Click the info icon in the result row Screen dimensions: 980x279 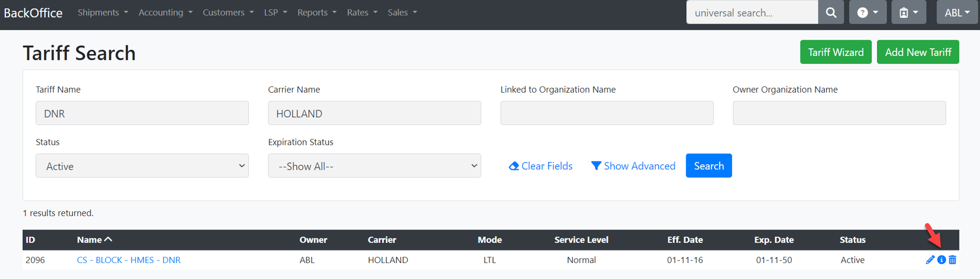tap(941, 260)
